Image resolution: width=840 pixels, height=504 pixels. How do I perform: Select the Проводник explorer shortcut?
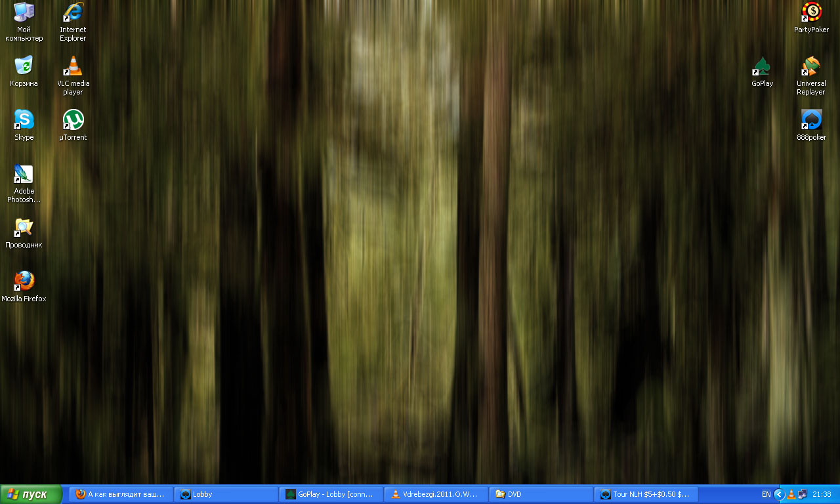coord(24,233)
